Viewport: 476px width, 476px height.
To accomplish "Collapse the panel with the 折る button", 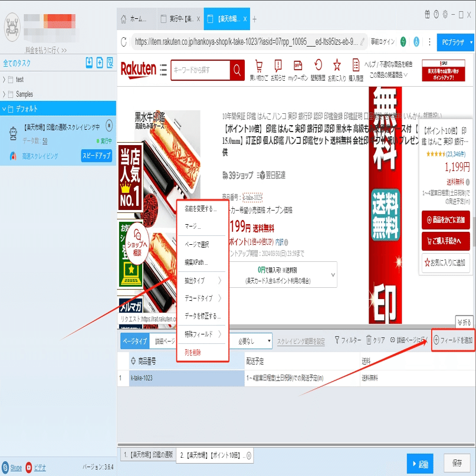I will [465, 322].
